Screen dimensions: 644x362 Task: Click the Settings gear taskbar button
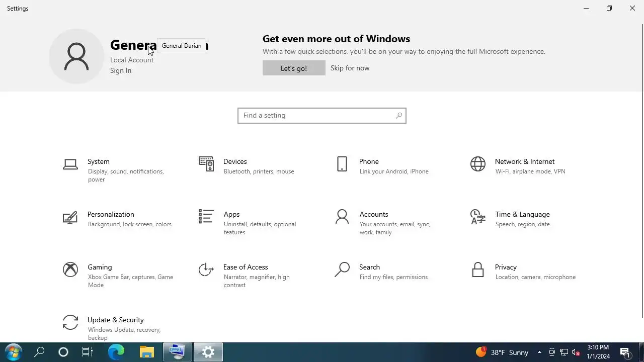coord(208,352)
